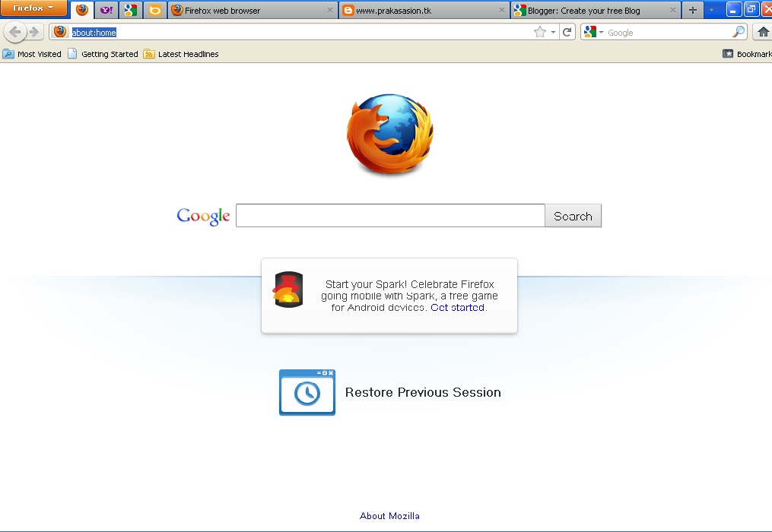The image size is (772, 532).
Task: Switch to the pinned orange Blogger-style tab
Action: pos(154,10)
